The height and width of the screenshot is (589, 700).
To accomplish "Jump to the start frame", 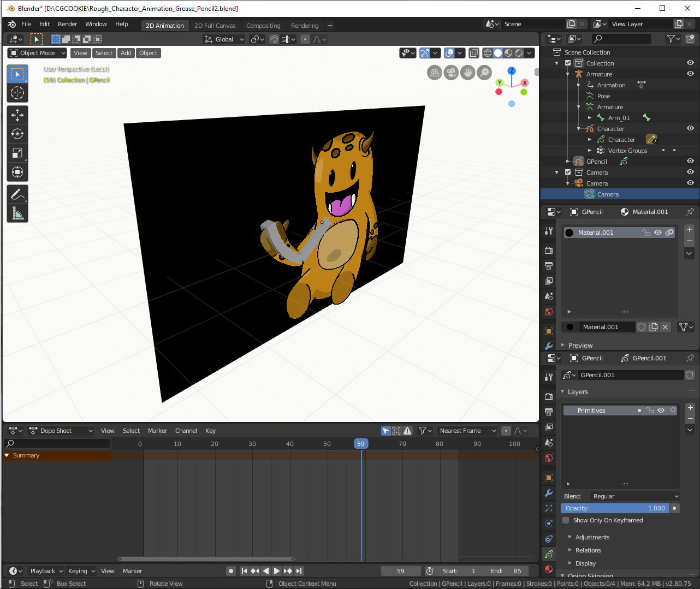I will (244, 571).
